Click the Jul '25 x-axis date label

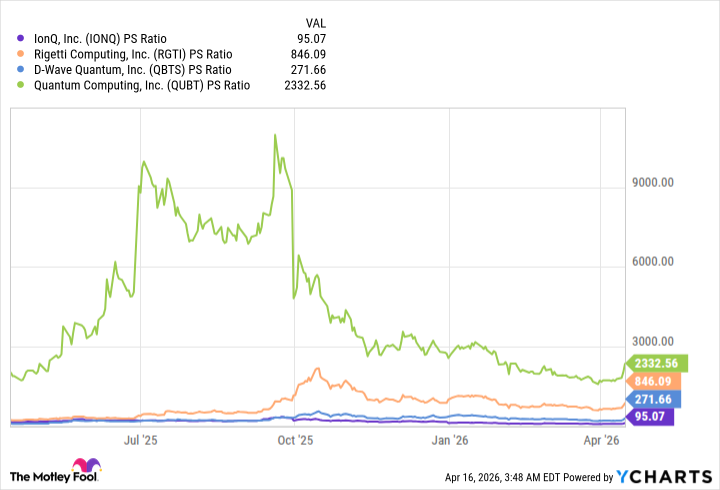[x=141, y=439]
